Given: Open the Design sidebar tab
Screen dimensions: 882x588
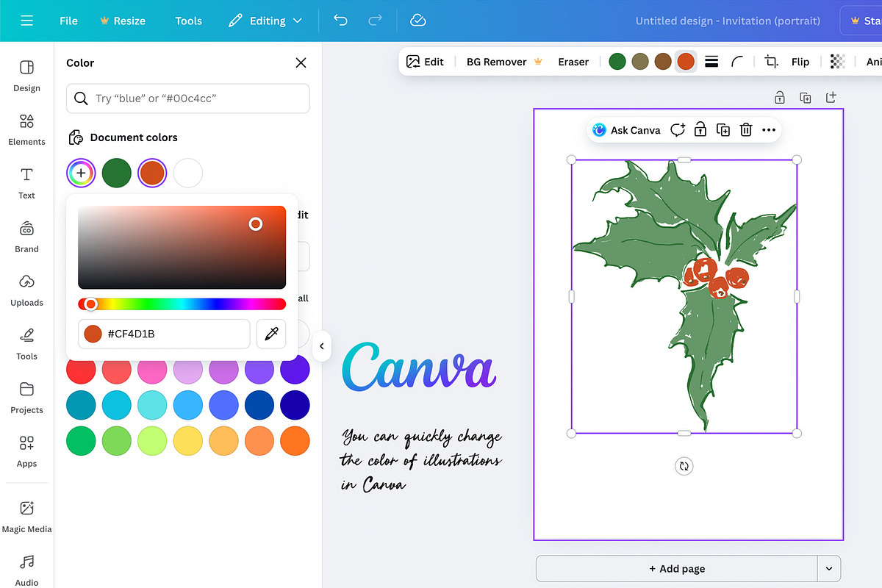Looking at the screenshot, I should (x=26, y=76).
